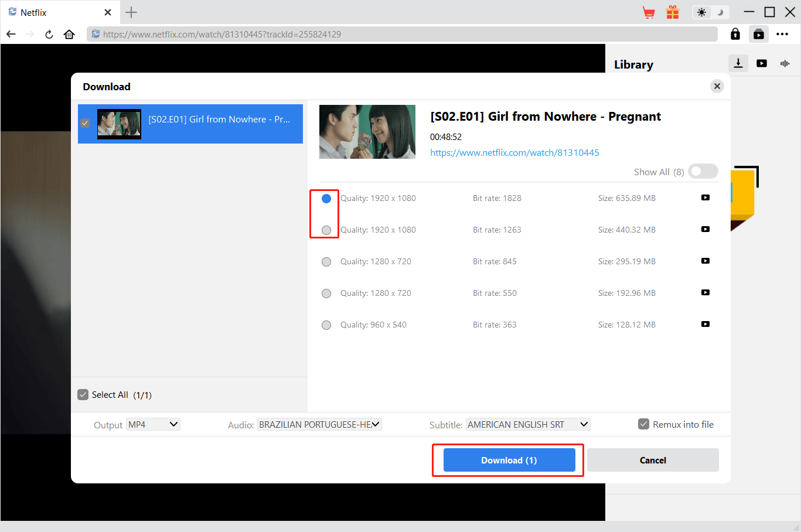Open the netflix.com/watch/81310445 link
The height and width of the screenshot is (532, 801).
[x=514, y=152]
